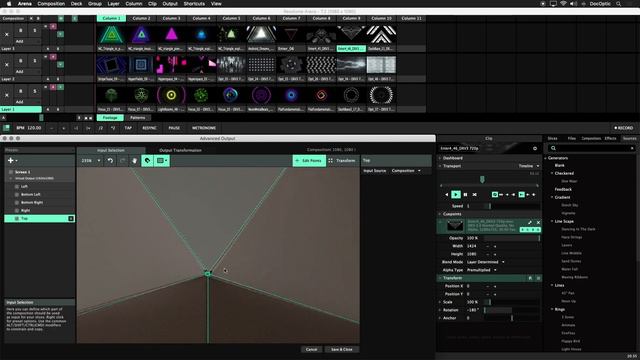Click the loop playmode icon in Transport

coord(495,195)
